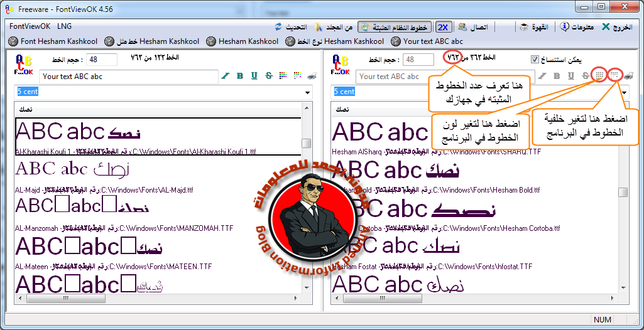Click bold icon in right panel
The height and width of the screenshot is (330, 644).
tap(557, 76)
